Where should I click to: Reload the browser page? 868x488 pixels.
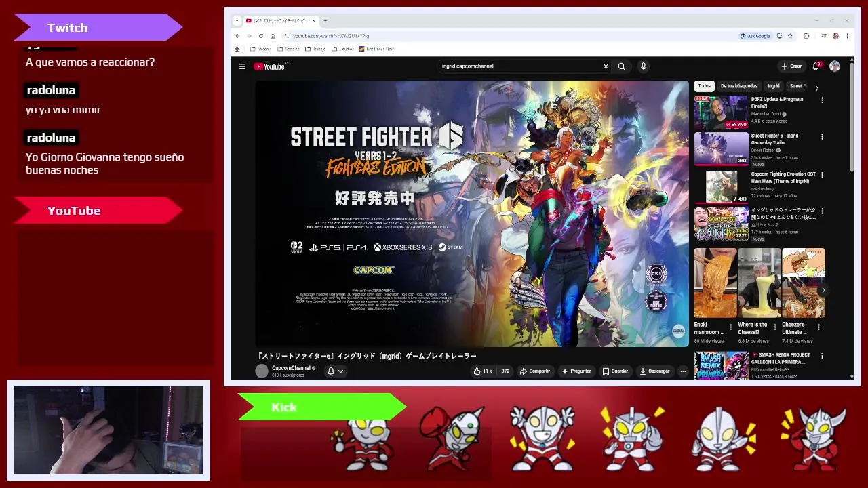[x=260, y=36]
